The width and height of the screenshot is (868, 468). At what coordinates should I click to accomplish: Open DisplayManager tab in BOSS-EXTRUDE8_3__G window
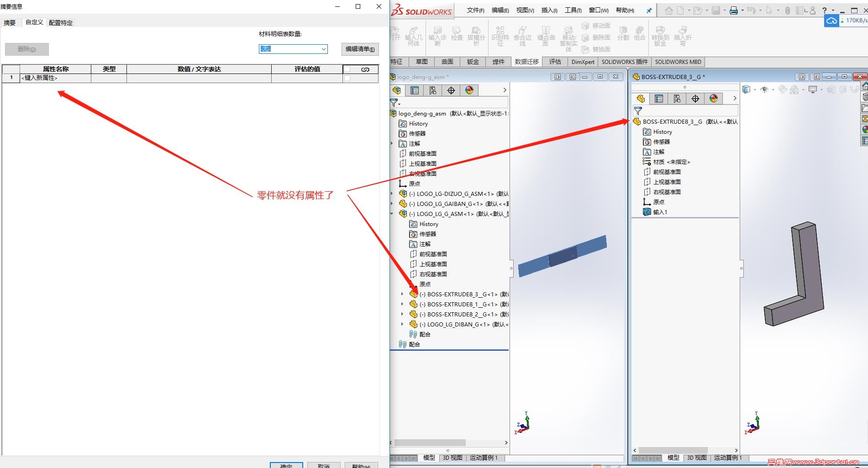click(714, 99)
